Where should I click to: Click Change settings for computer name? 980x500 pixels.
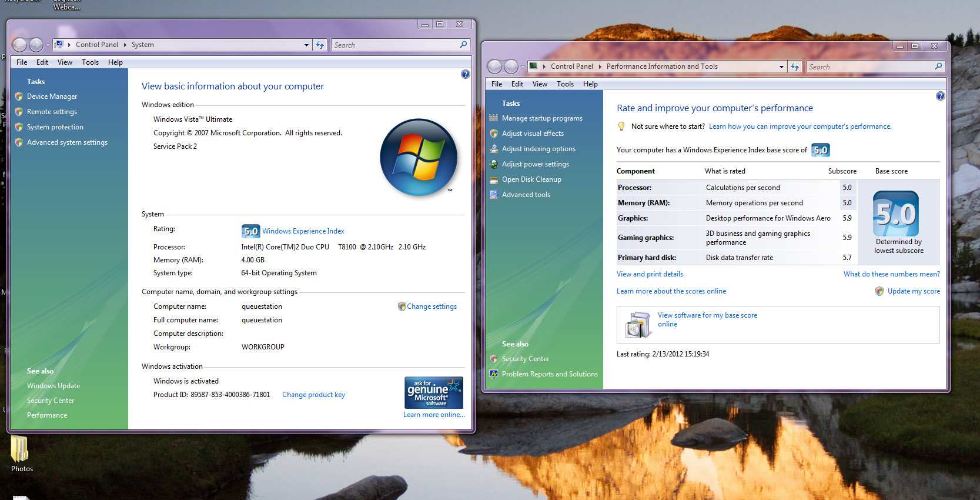point(432,306)
